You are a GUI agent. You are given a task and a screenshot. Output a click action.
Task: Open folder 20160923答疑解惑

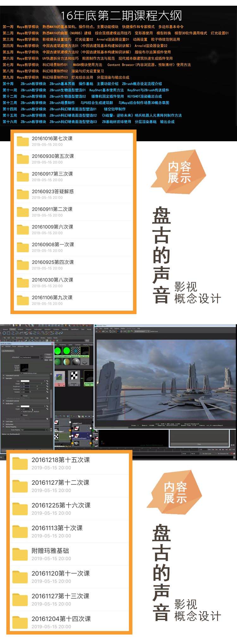coord(73,194)
